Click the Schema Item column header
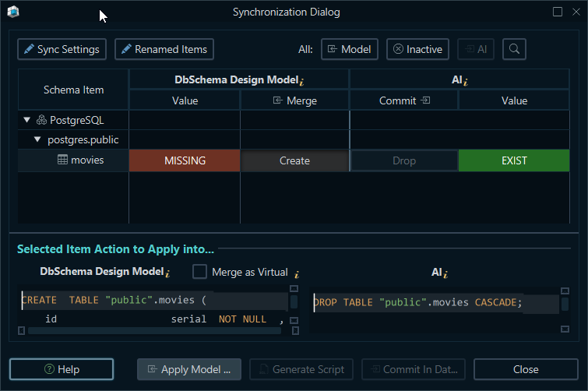 [73, 90]
